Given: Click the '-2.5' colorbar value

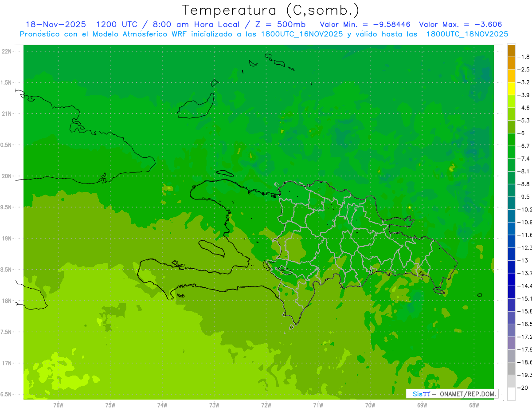Looking at the screenshot, I should [x=524, y=70].
